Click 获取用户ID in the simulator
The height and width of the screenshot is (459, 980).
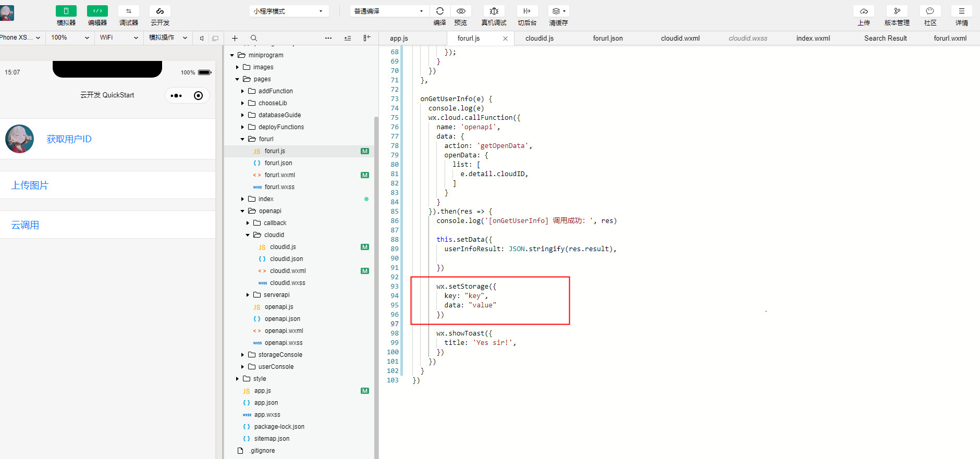[x=69, y=139]
